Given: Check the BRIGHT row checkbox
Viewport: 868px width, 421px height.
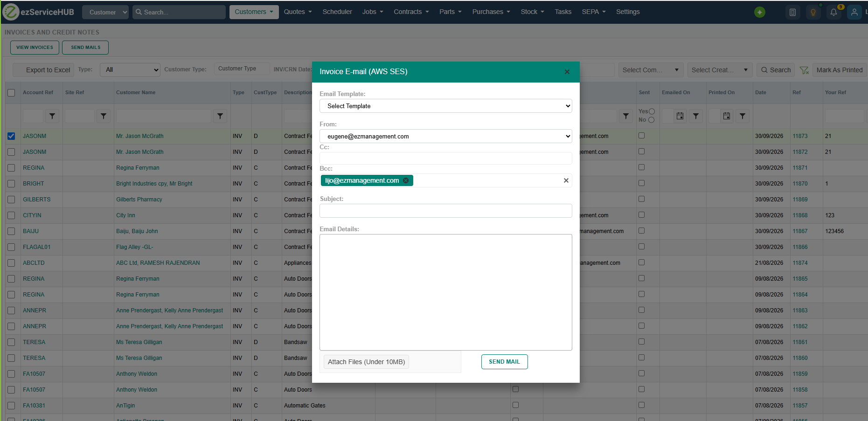Looking at the screenshot, I should pyautogui.click(x=11, y=184).
